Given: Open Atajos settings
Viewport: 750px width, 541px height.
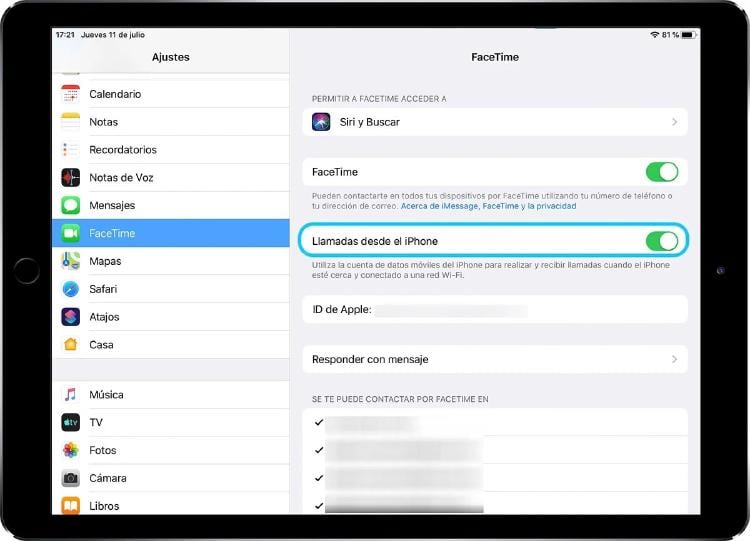Looking at the screenshot, I should [171, 317].
